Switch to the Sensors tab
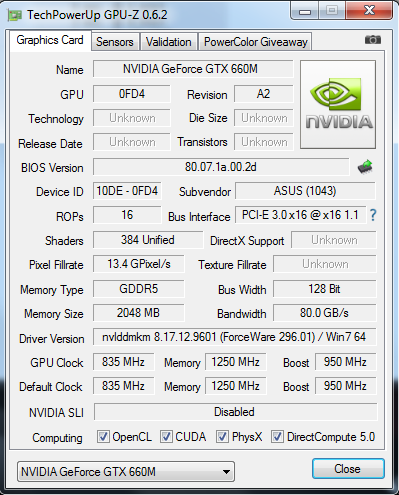Viewport: 399px width, 495px height. pos(115,42)
